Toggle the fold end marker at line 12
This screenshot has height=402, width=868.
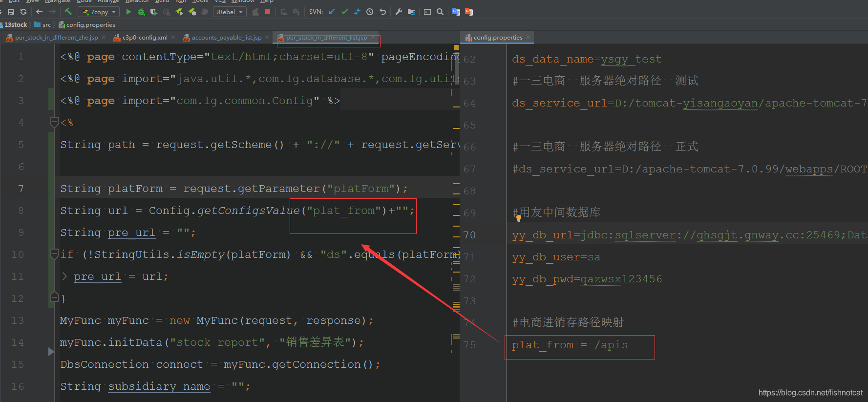(x=55, y=297)
